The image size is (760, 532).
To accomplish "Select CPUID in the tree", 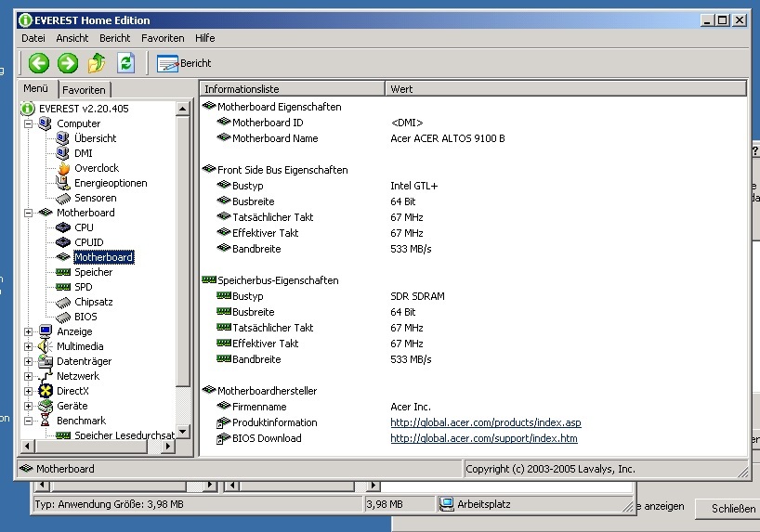I will [x=88, y=242].
